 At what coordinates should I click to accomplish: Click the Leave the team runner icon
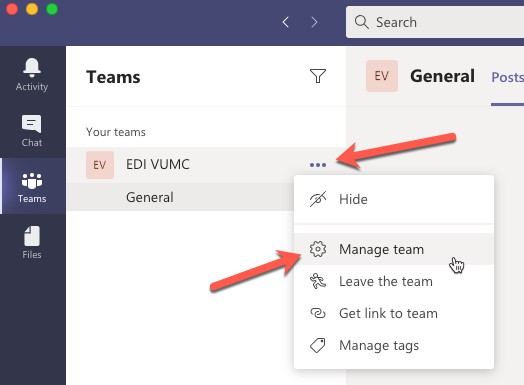[x=318, y=281]
